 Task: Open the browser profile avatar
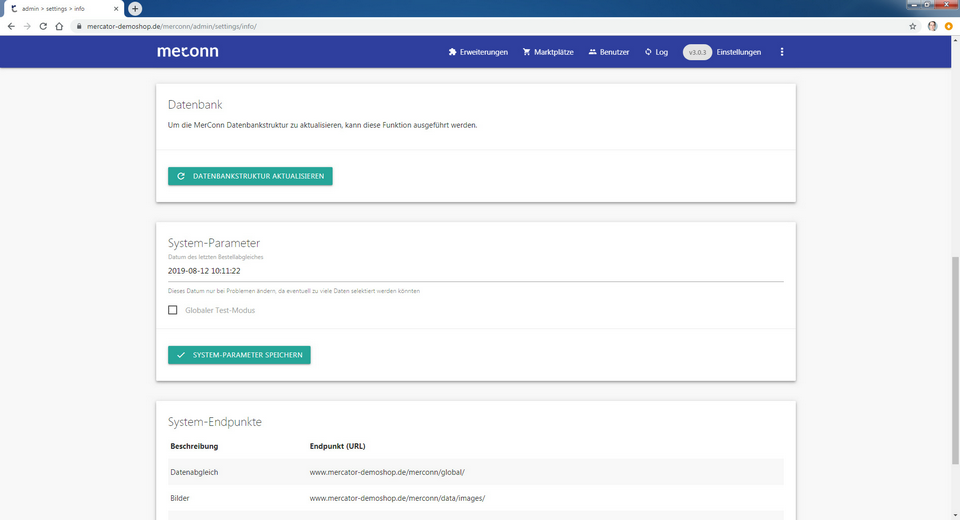932,26
